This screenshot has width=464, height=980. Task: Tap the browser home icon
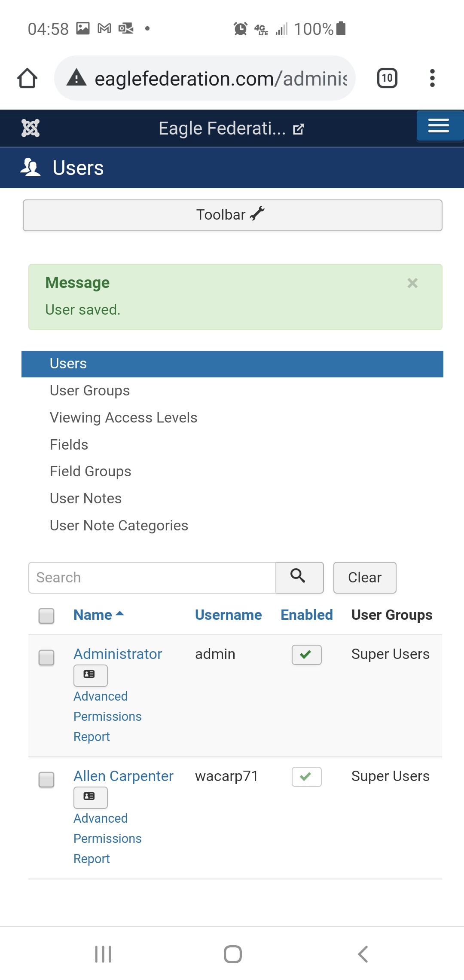pos(27,78)
